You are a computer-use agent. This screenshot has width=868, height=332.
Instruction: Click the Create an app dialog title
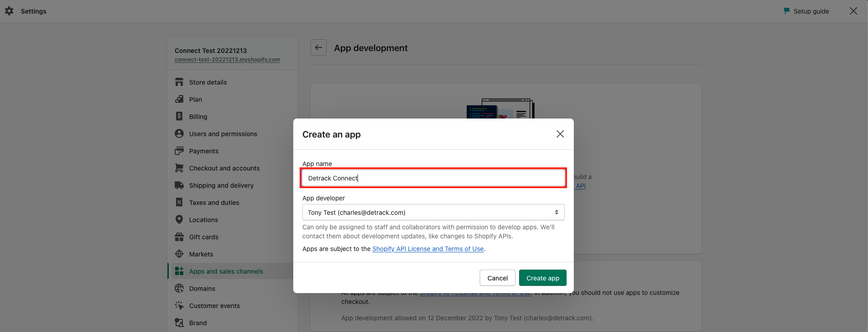coord(331,134)
